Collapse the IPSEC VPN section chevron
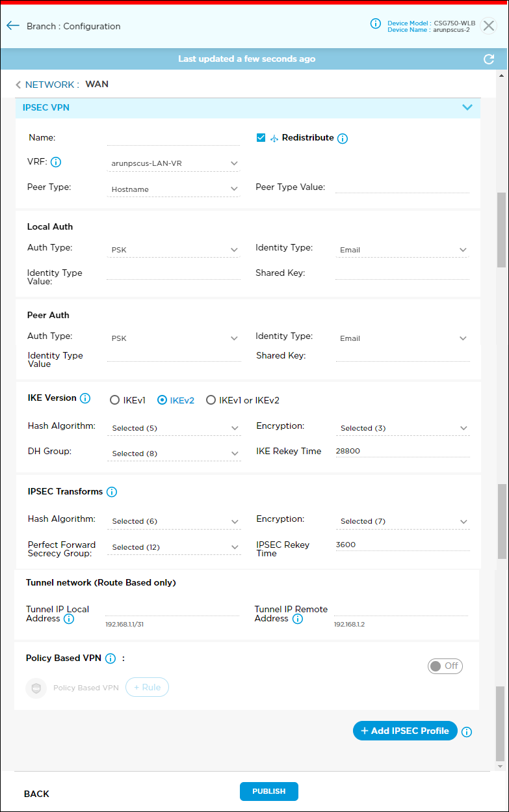The width and height of the screenshot is (509, 812). click(467, 107)
